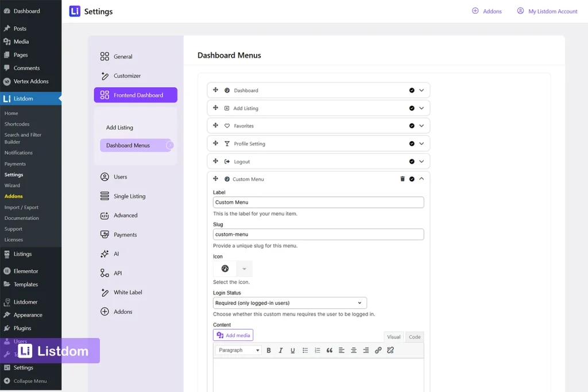
Task: Click into the Slug text field
Action: 318,234
